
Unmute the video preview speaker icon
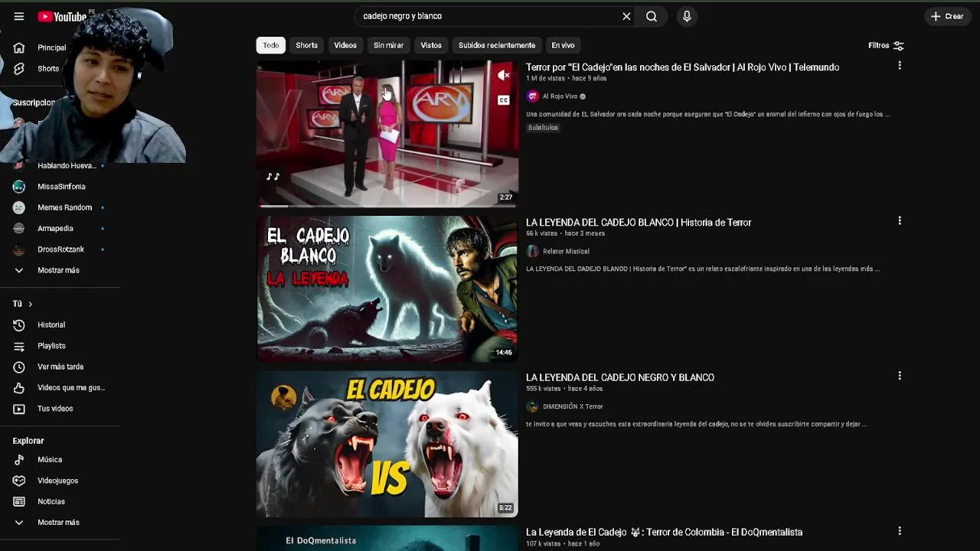[x=503, y=75]
